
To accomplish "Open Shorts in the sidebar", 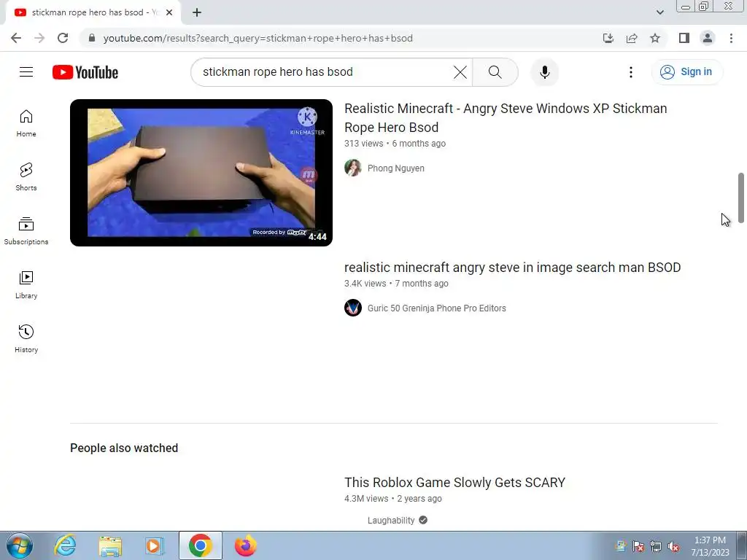I will (26, 177).
